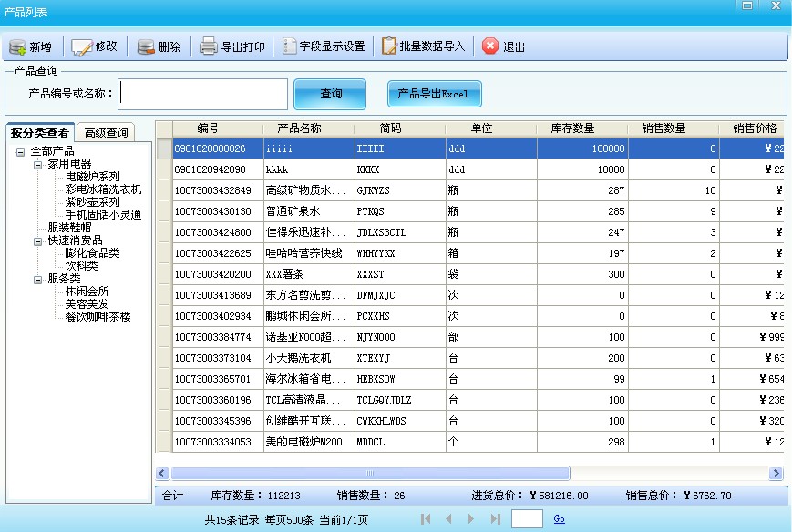The height and width of the screenshot is (532, 792).
Task: Click the 哇哈哈营养快线 product name cell
Action: pos(309,253)
